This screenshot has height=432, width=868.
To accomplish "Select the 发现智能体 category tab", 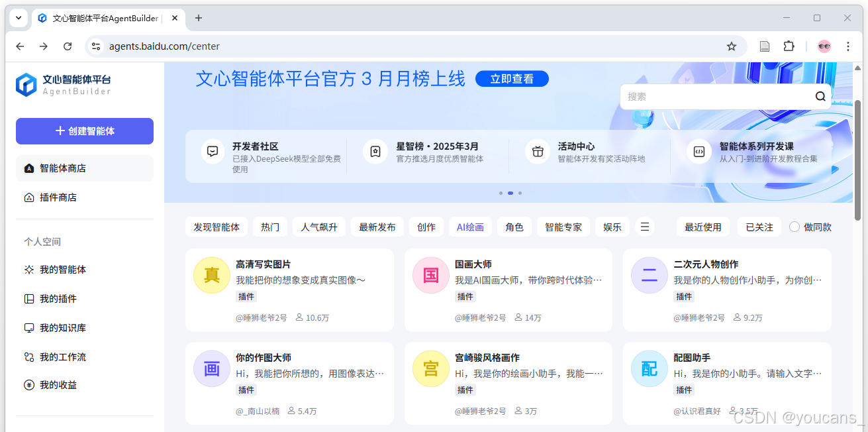I will click(217, 227).
